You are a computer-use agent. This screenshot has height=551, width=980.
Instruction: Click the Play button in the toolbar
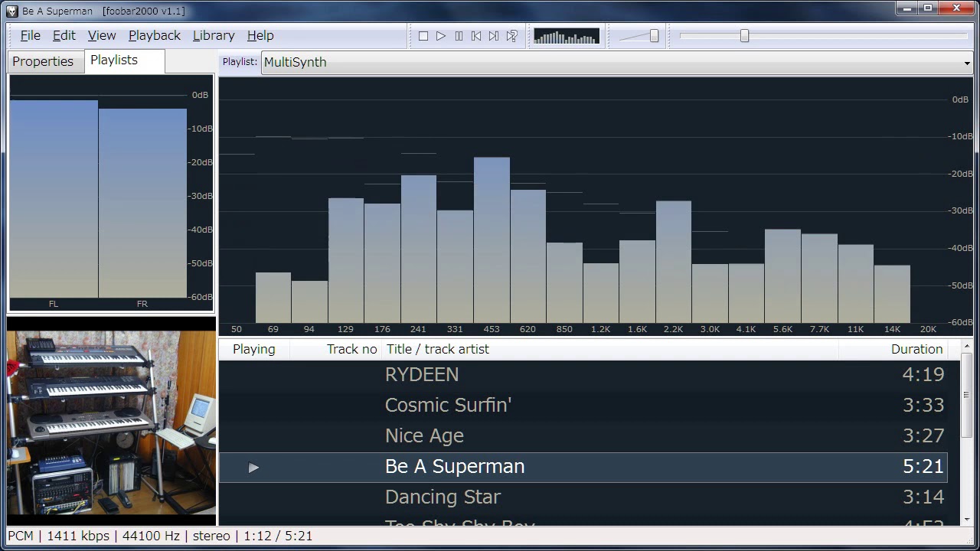point(441,36)
